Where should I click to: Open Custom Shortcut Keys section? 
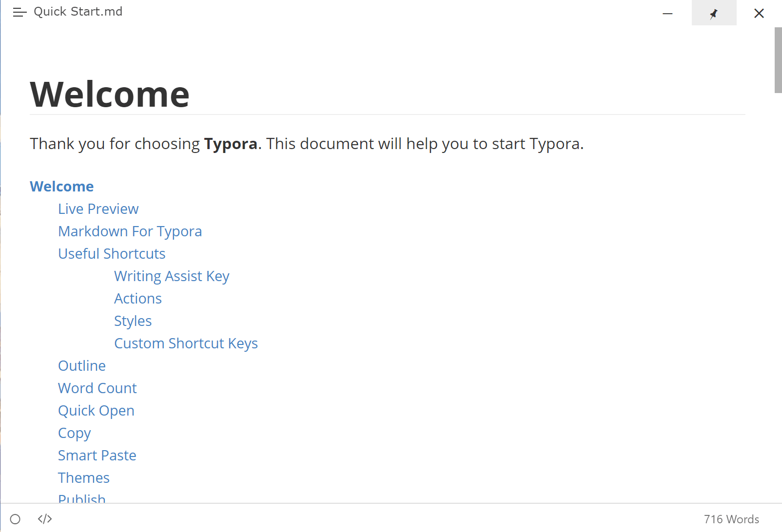[186, 343]
